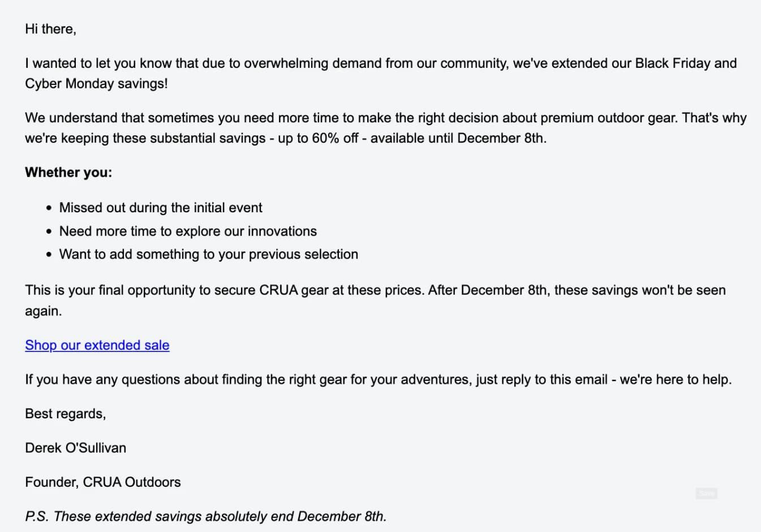Click "Cyber Monday savings!" text
Image resolution: width=761 pixels, height=532 pixels.
[x=96, y=83]
